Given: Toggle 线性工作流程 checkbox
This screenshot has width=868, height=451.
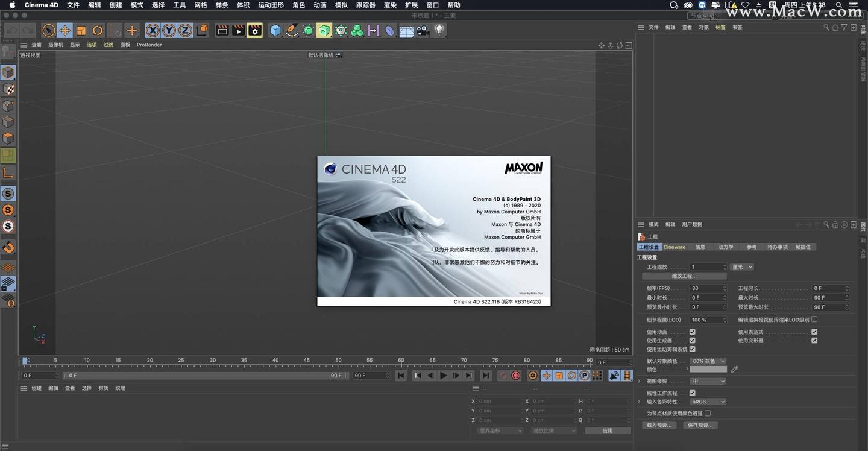Looking at the screenshot, I should (692, 393).
